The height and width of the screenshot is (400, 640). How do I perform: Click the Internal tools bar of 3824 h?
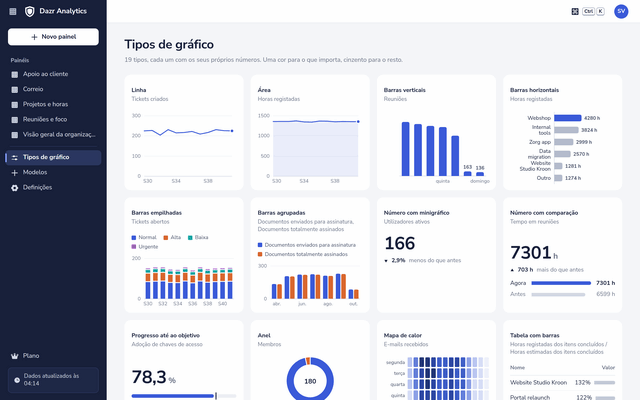[x=566, y=130]
